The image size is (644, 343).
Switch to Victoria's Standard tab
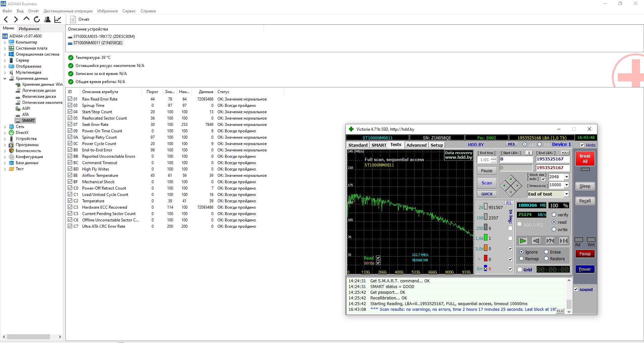pos(358,145)
